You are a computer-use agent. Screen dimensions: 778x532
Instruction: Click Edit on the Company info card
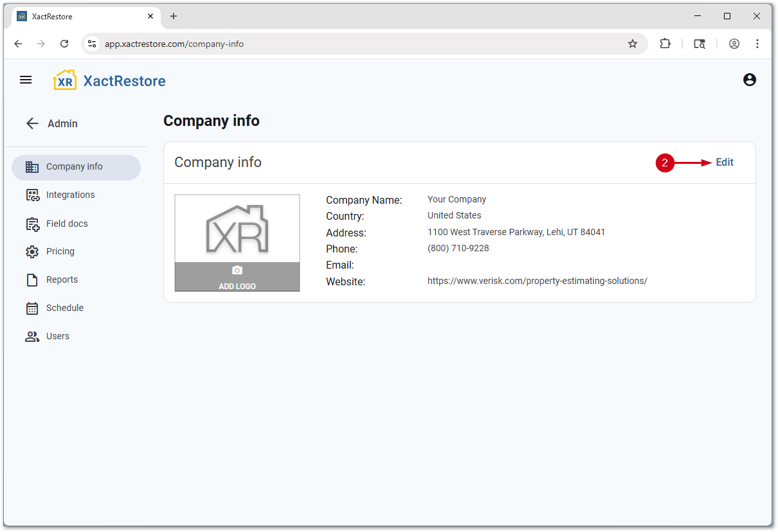pos(724,163)
